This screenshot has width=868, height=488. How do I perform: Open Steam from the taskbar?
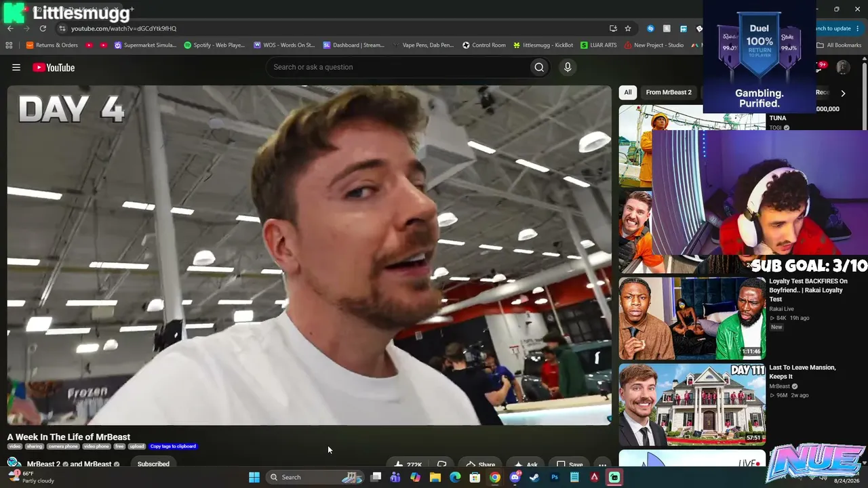pos(534,477)
